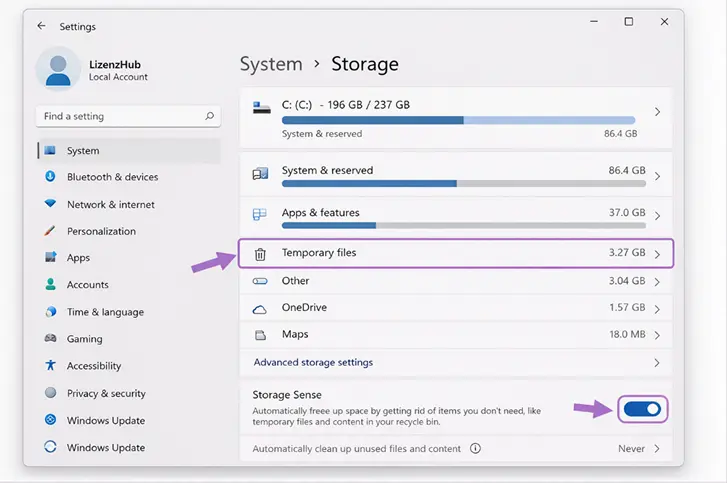The width and height of the screenshot is (727, 483).
Task: Expand Advanced storage settings chevron
Action: (657, 362)
